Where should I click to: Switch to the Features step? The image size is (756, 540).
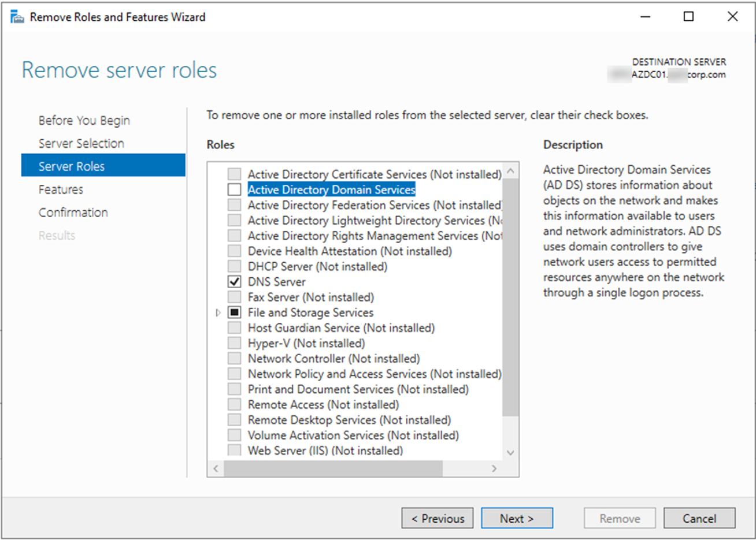point(61,189)
